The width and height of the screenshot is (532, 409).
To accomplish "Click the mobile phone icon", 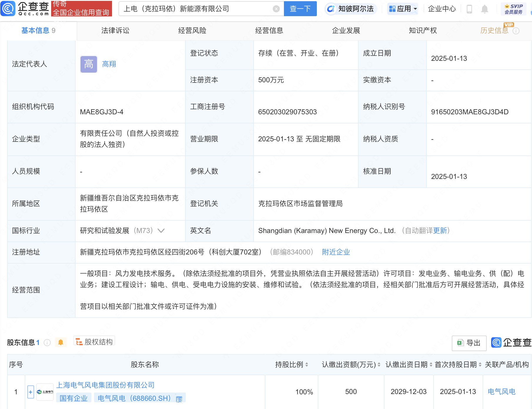I will pyautogui.click(x=469, y=9).
